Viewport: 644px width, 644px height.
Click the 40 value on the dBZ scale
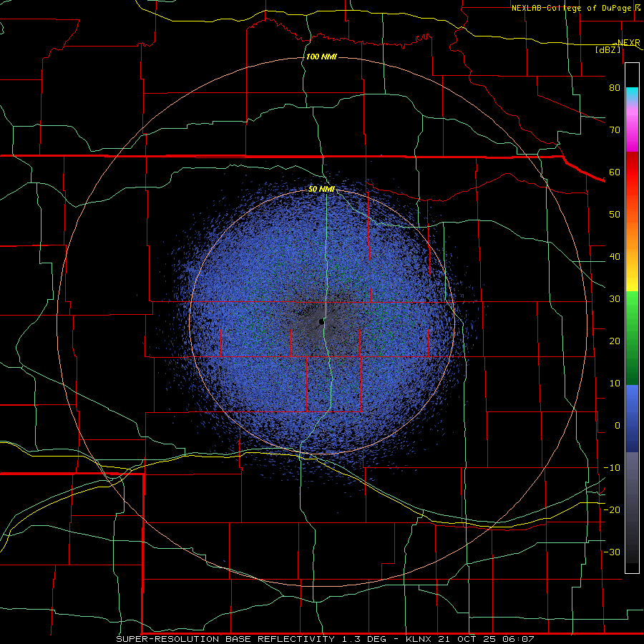[x=615, y=257]
